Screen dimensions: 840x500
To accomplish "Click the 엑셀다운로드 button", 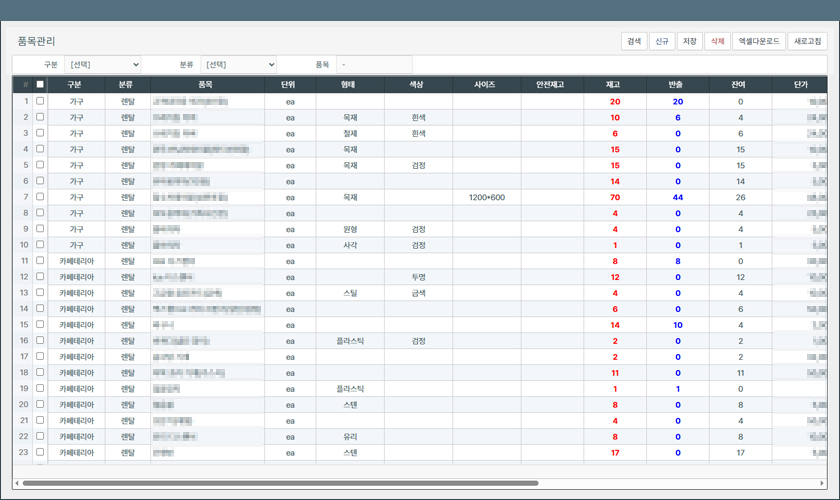I will coord(758,41).
